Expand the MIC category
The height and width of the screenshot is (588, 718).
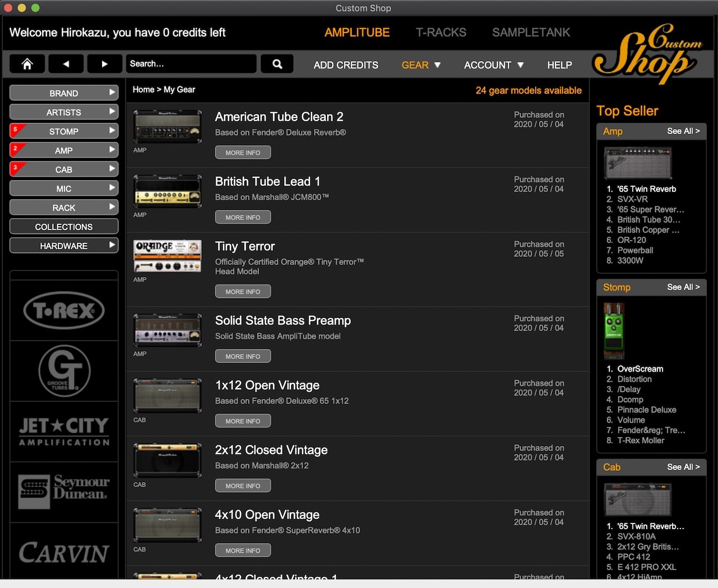(64, 189)
